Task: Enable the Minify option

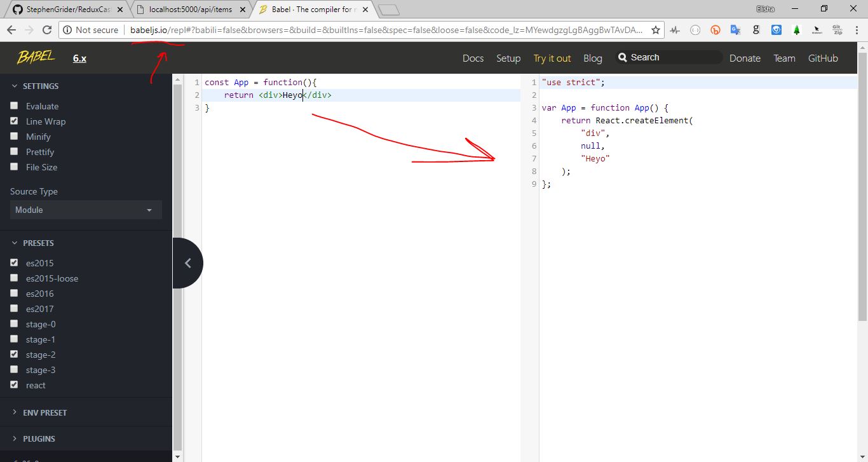Action: (x=14, y=137)
